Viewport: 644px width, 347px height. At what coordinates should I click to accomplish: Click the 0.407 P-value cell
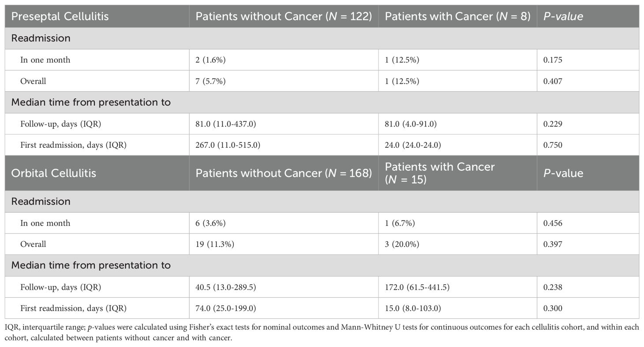(553, 81)
